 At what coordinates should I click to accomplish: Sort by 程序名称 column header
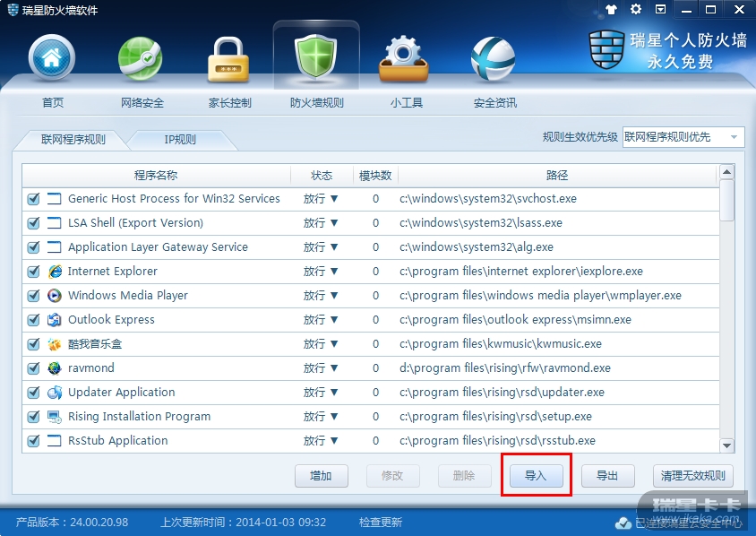(156, 176)
